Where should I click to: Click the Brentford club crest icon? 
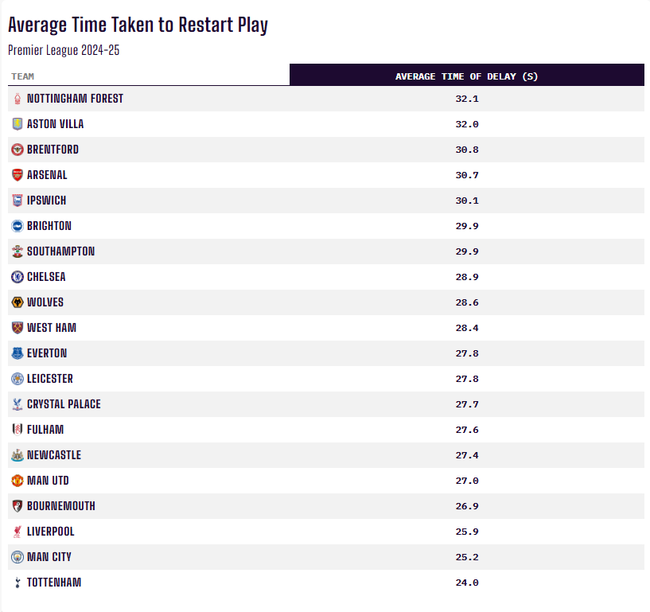[x=17, y=150]
